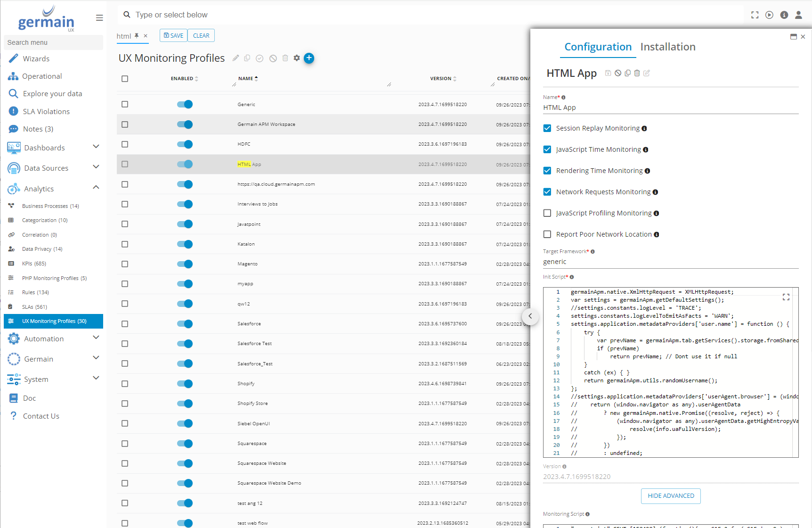Open the UX Monitoring Profiles table settings gear

tap(297, 58)
